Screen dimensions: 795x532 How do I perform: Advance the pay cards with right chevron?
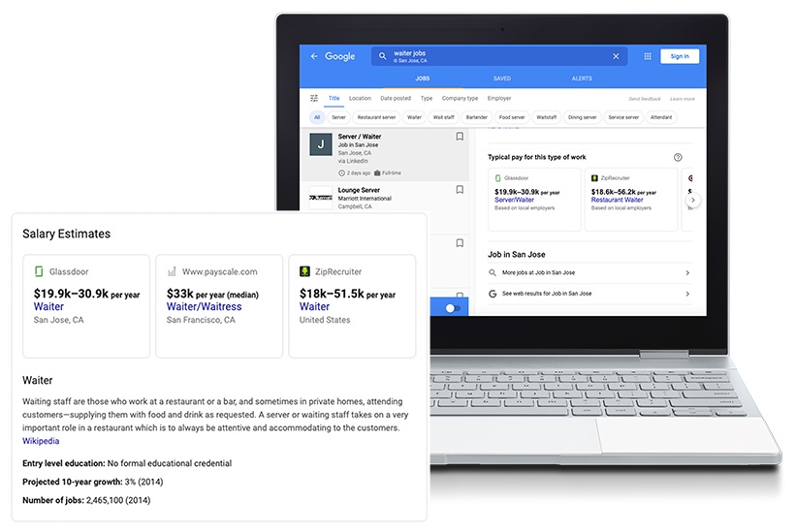(693, 201)
